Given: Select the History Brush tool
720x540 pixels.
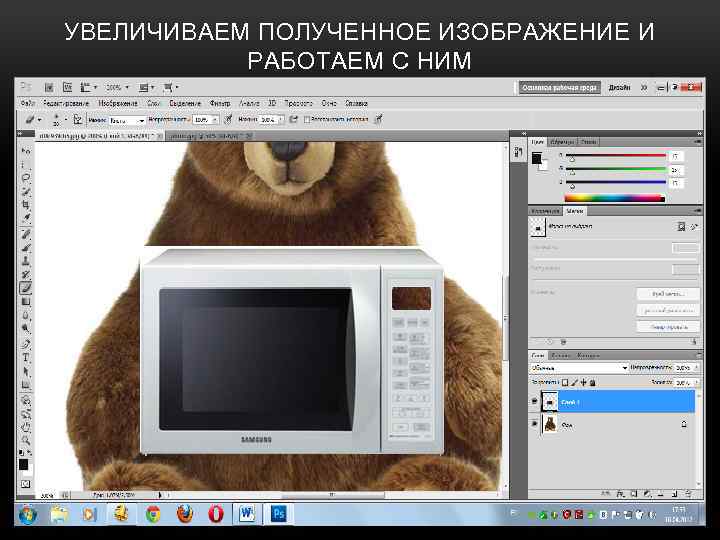Looking at the screenshot, I should [26, 274].
